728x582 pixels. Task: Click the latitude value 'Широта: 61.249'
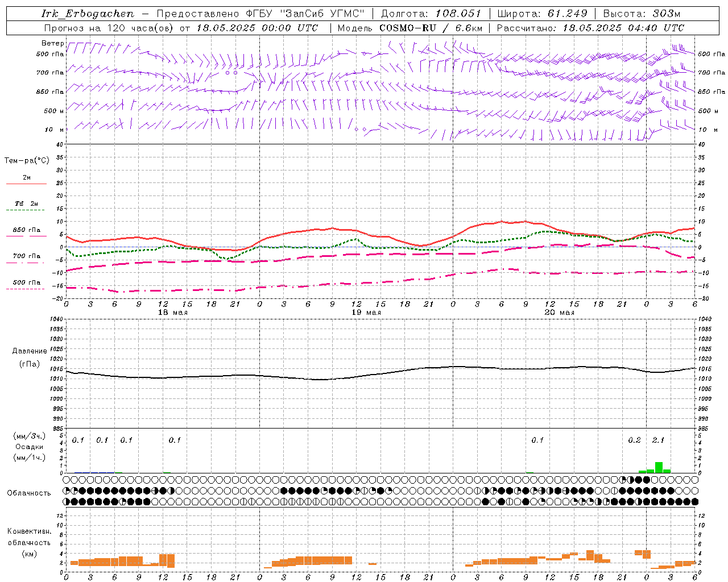[x=542, y=14]
